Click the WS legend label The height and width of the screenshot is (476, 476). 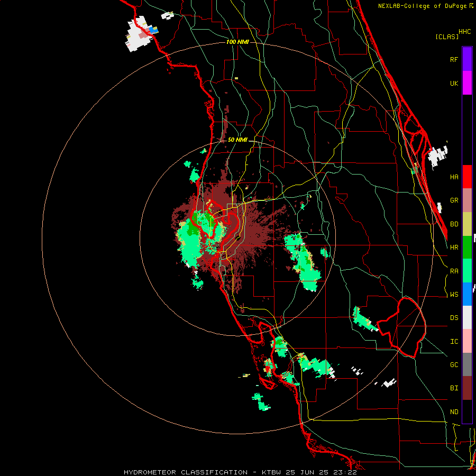pyautogui.click(x=454, y=295)
